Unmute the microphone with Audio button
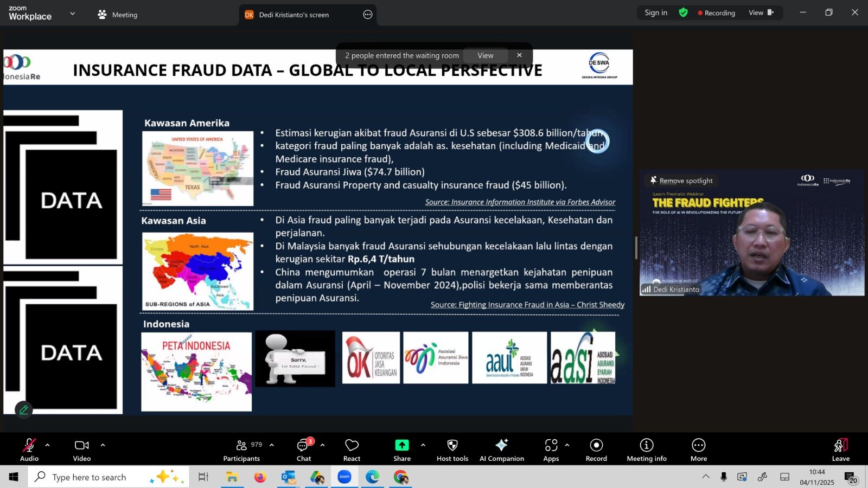Viewport: 868px width, 488px height. tap(29, 450)
